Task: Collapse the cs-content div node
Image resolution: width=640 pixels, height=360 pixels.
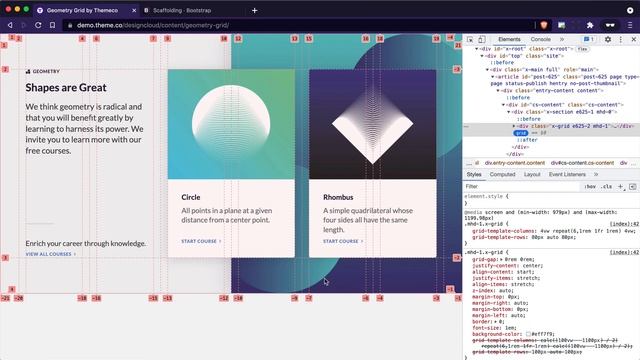Action: (503, 104)
